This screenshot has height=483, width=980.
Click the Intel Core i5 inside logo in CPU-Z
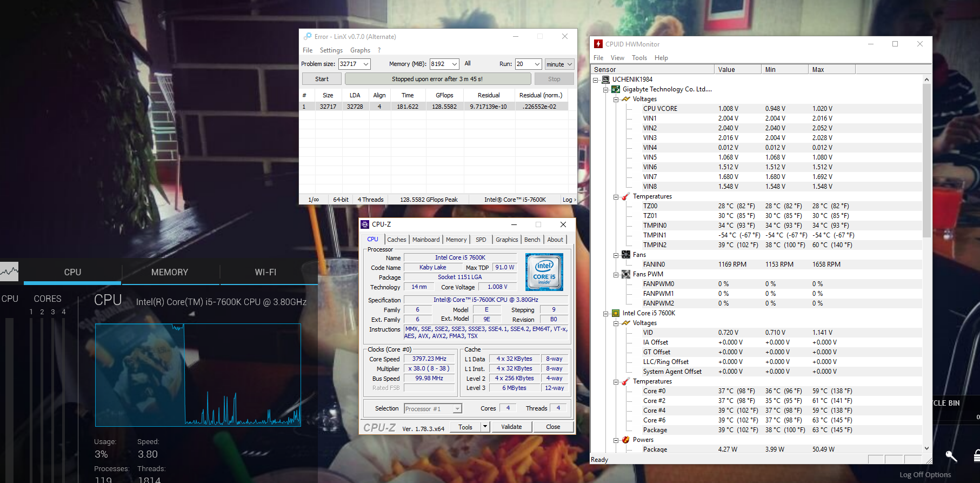pyautogui.click(x=544, y=272)
